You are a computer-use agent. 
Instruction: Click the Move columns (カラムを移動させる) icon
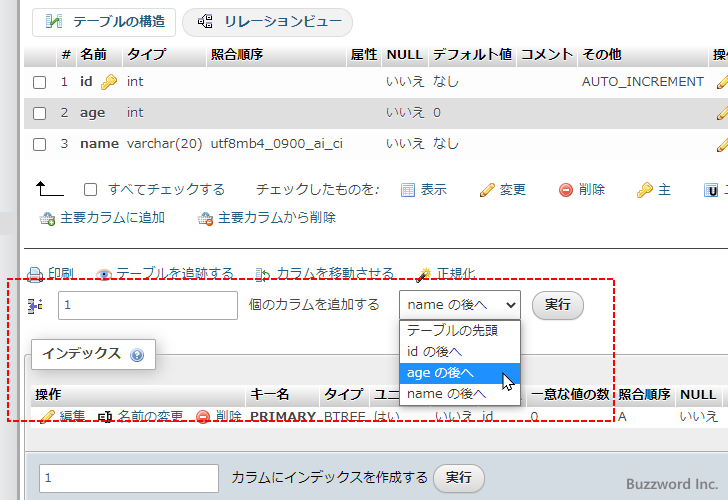(x=263, y=274)
